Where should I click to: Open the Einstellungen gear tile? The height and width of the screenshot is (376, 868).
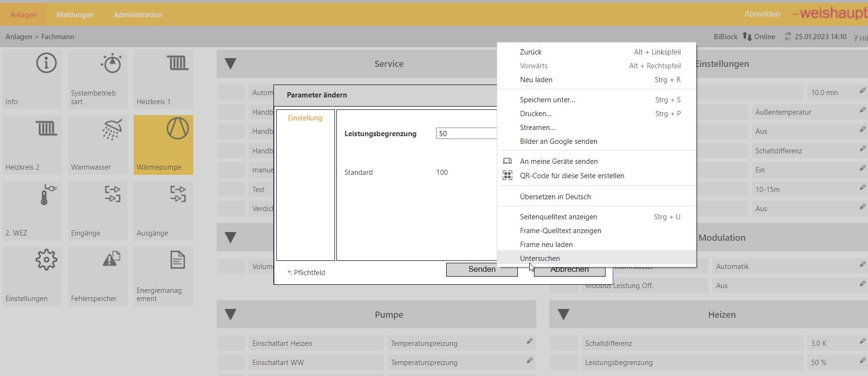32,276
